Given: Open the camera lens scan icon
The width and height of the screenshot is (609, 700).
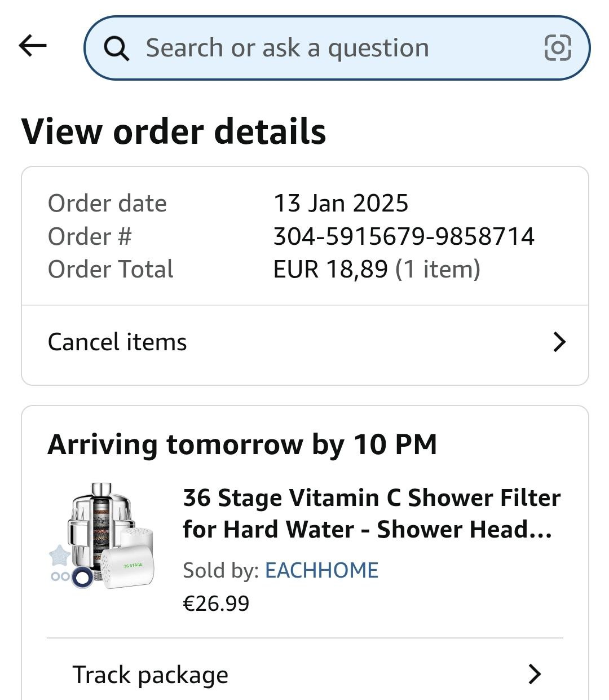Looking at the screenshot, I should [557, 48].
